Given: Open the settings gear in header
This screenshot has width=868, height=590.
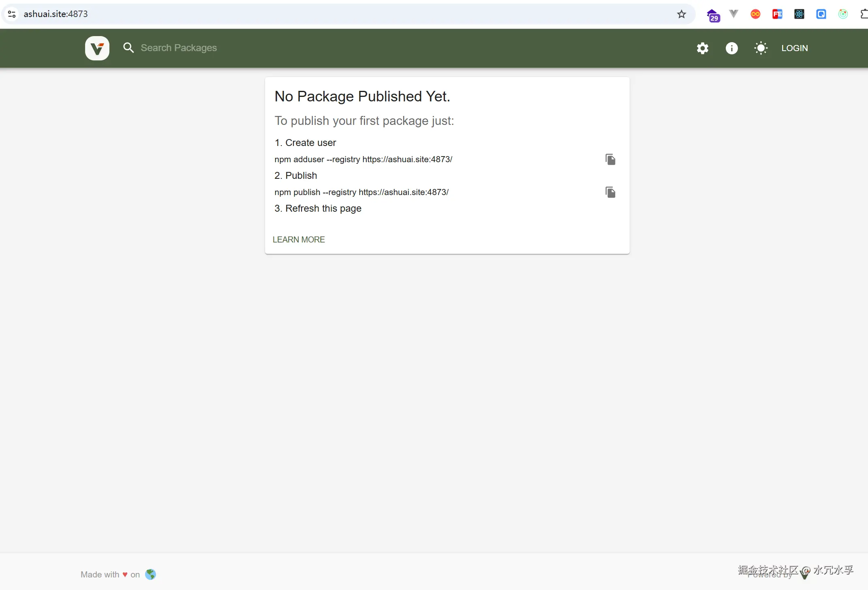Looking at the screenshot, I should tap(702, 48).
